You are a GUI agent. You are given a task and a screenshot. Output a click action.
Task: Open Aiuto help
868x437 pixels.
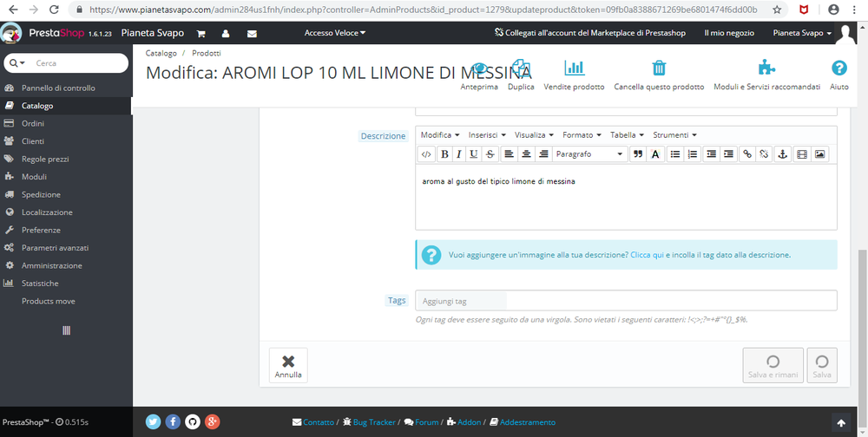pos(839,75)
